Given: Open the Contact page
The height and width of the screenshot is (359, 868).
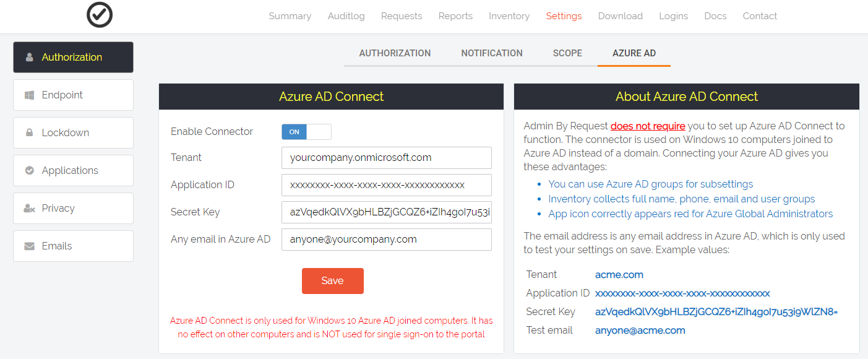Looking at the screenshot, I should (x=760, y=16).
